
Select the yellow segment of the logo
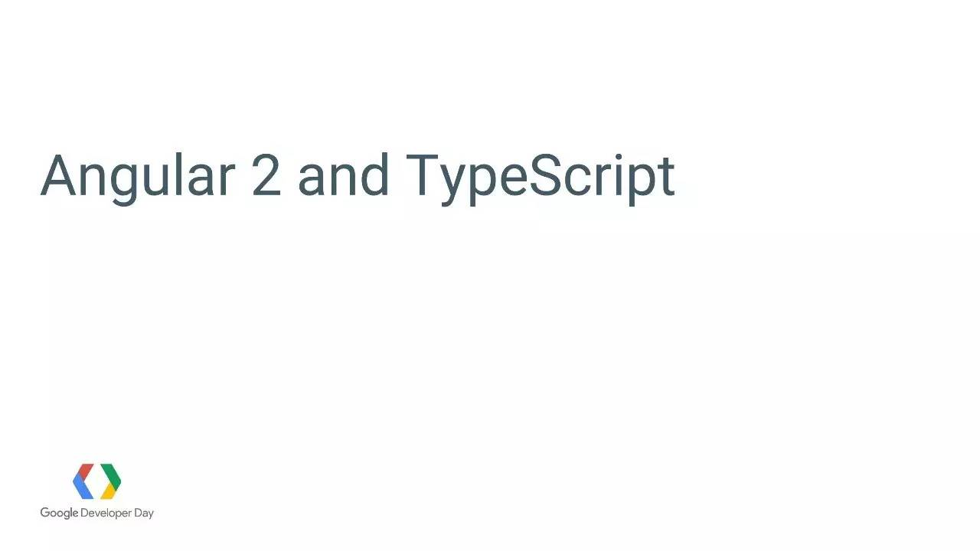(x=109, y=491)
